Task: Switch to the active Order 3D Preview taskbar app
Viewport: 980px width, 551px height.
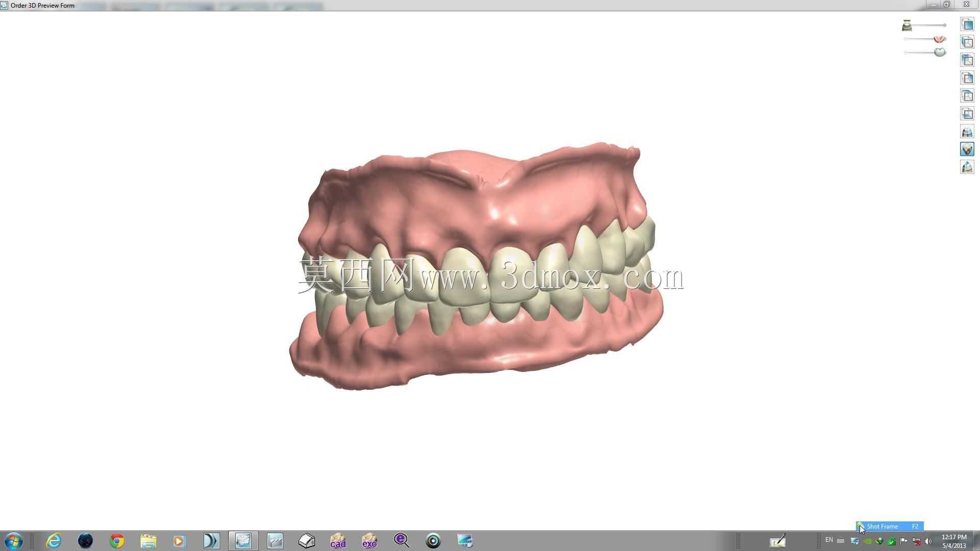Action: [x=243, y=541]
